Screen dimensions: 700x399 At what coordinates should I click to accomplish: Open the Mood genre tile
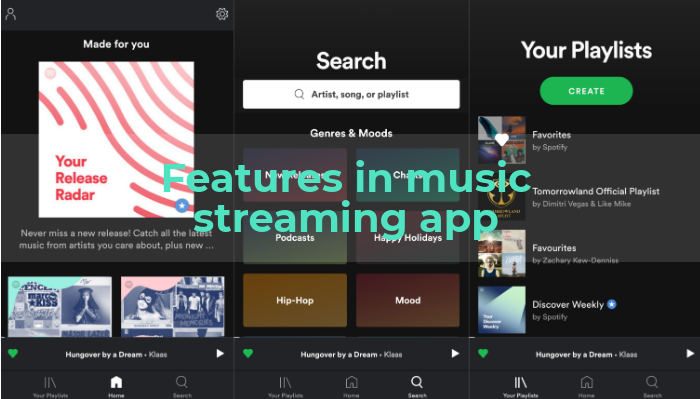pos(408,300)
